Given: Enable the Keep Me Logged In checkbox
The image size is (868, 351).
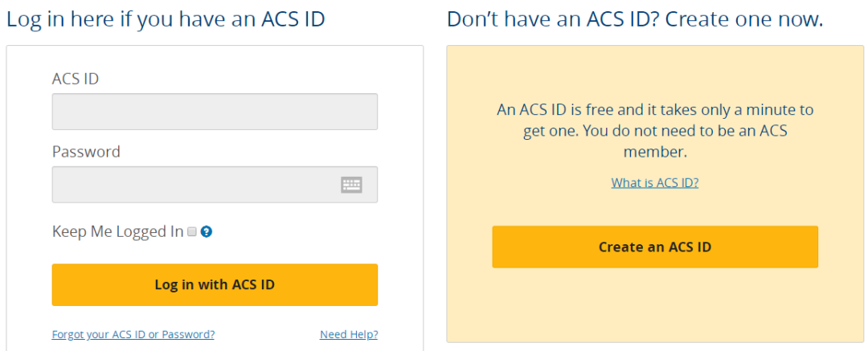Looking at the screenshot, I should [x=192, y=232].
